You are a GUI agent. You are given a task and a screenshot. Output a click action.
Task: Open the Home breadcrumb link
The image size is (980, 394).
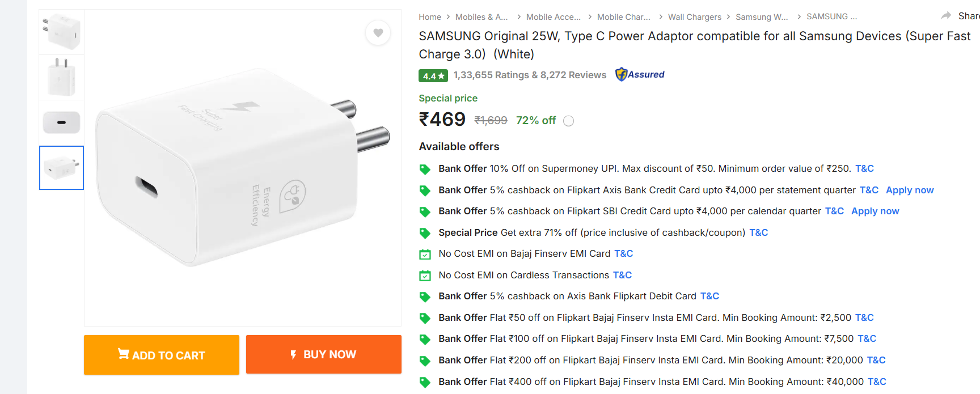click(x=429, y=17)
